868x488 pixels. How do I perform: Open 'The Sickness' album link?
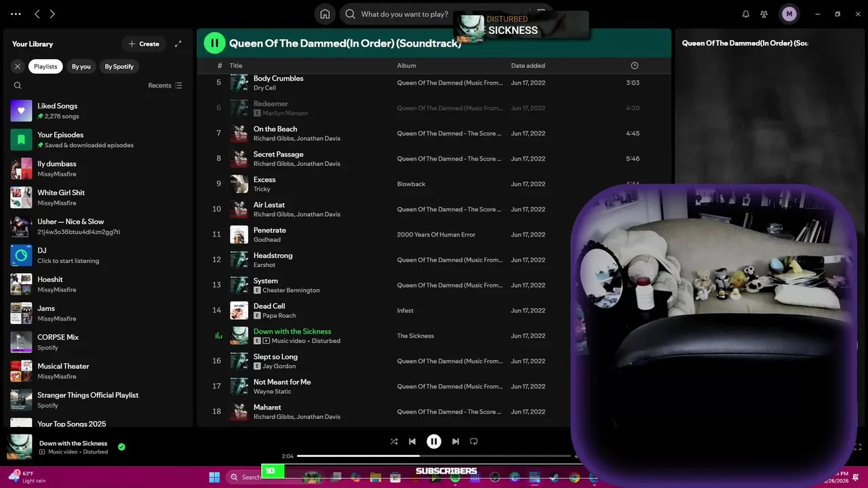415,336
